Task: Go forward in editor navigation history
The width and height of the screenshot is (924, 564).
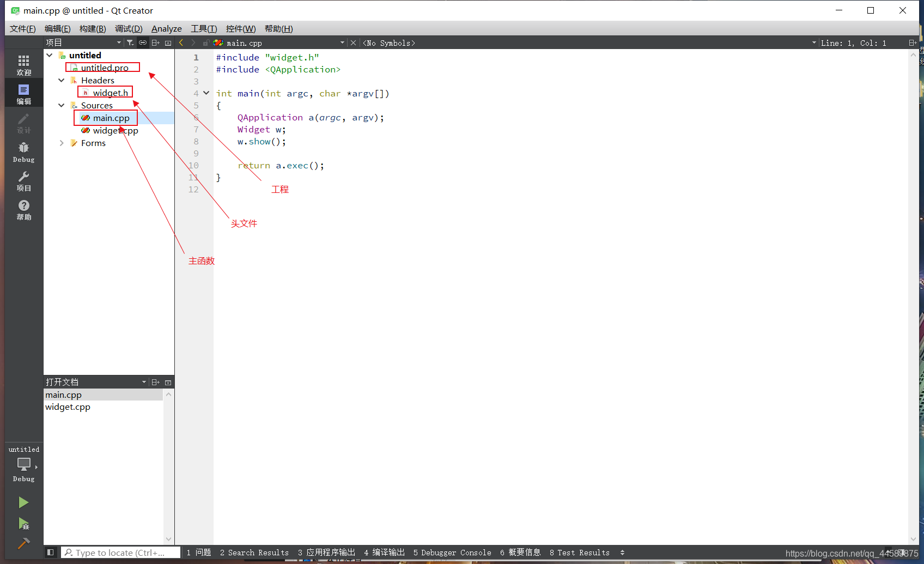Action: point(193,43)
